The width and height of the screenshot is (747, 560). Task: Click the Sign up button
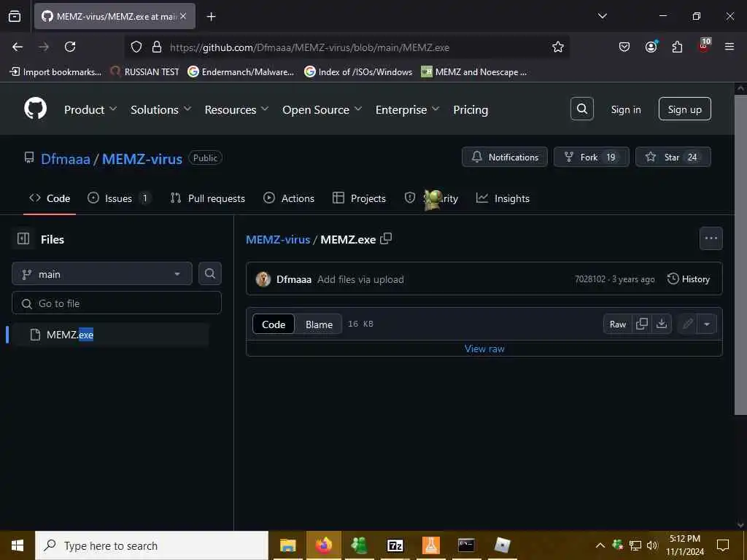pos(684,109)
